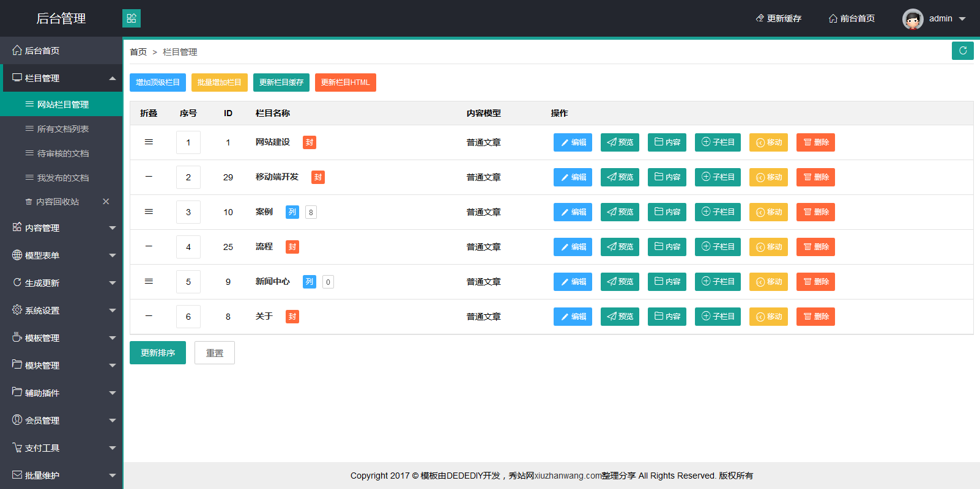Image resolution: width=980 pixels, height=489 pixels.
Task: Click the green refresh page icon
Action: click(962, 51)
